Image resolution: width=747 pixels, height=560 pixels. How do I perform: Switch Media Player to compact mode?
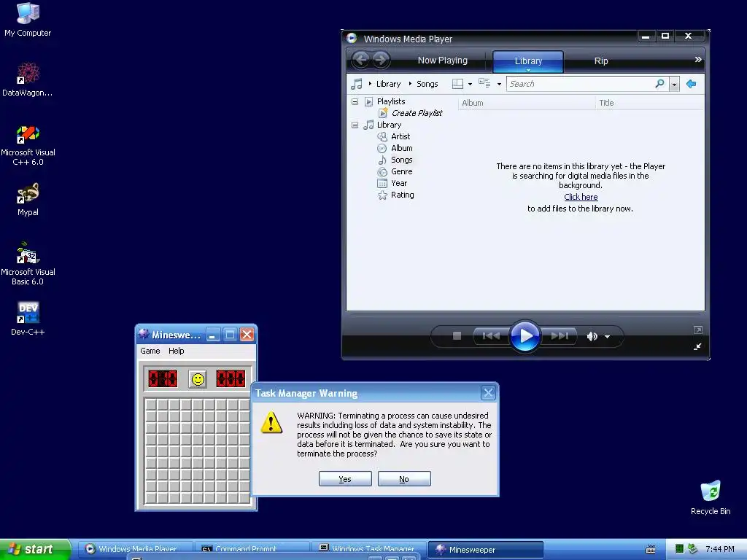(x=697, y=346)
